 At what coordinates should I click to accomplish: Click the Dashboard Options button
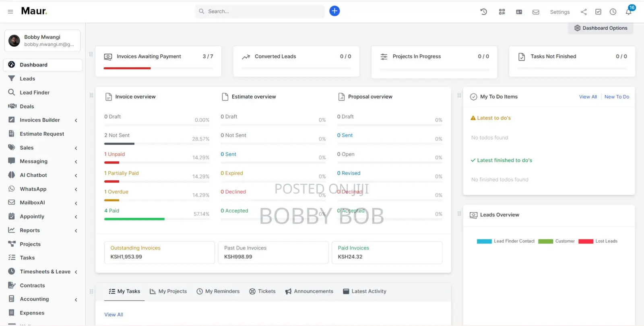coord(601,28)
